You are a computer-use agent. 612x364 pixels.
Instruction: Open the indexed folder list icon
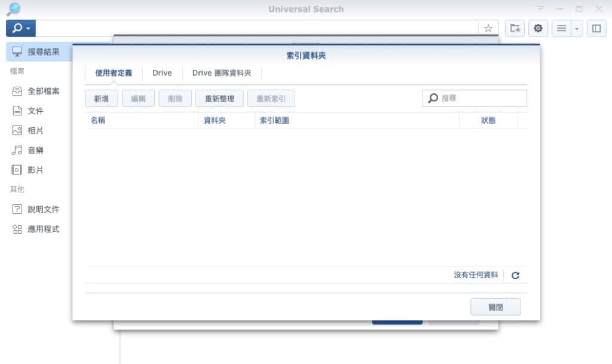click(x=515, y=28)
